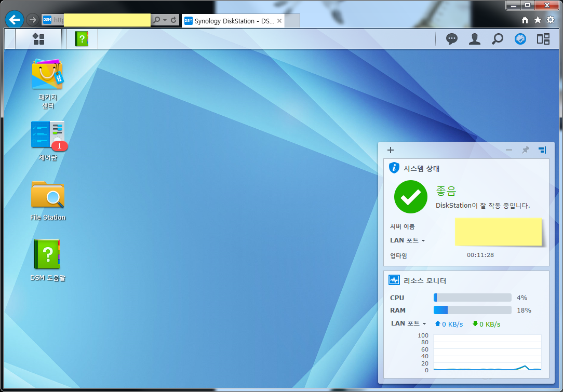Open the notifications speech bubble icon
The image size is (563, 392).
452,39
